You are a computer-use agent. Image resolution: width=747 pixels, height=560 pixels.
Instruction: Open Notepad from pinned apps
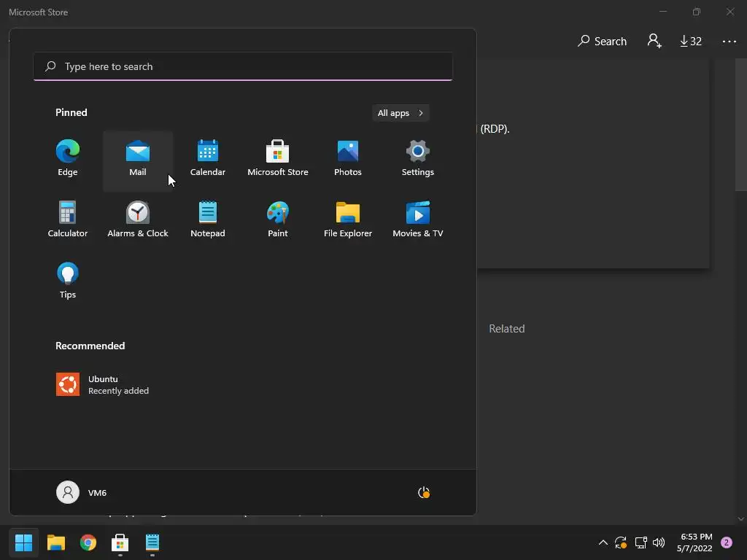[208, 220]
